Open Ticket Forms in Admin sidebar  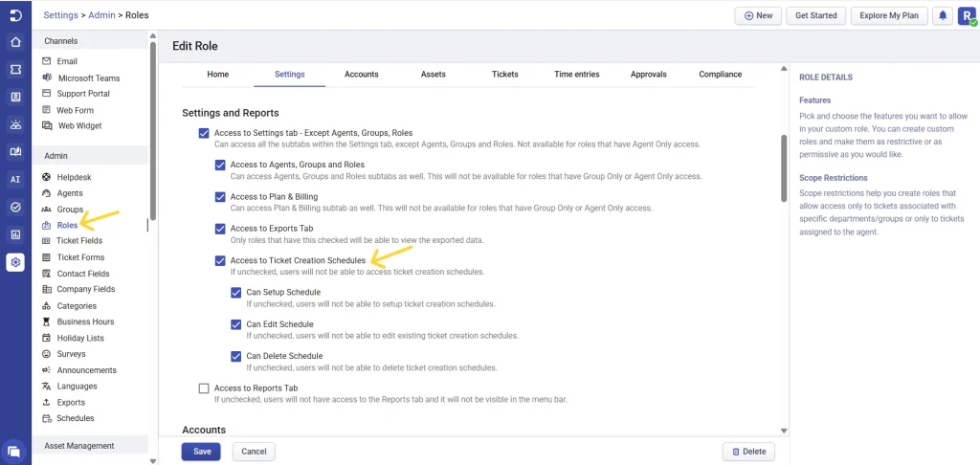tap(80, 256)
